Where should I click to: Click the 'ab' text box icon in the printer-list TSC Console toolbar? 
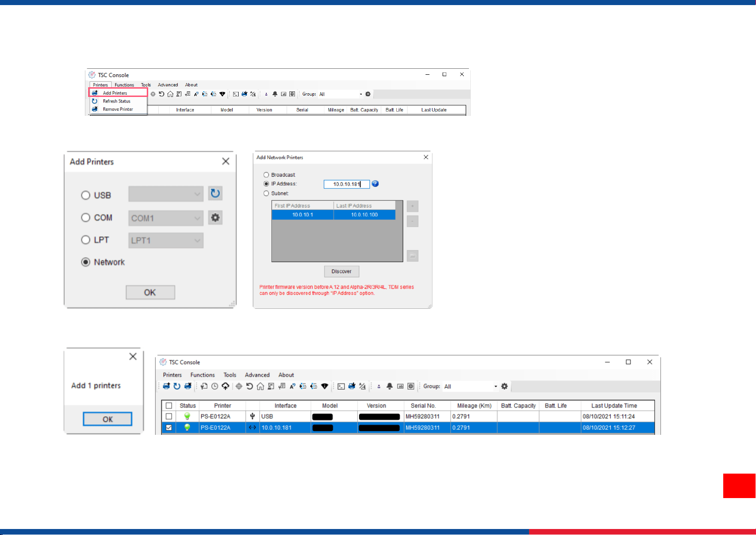(400, 386)
